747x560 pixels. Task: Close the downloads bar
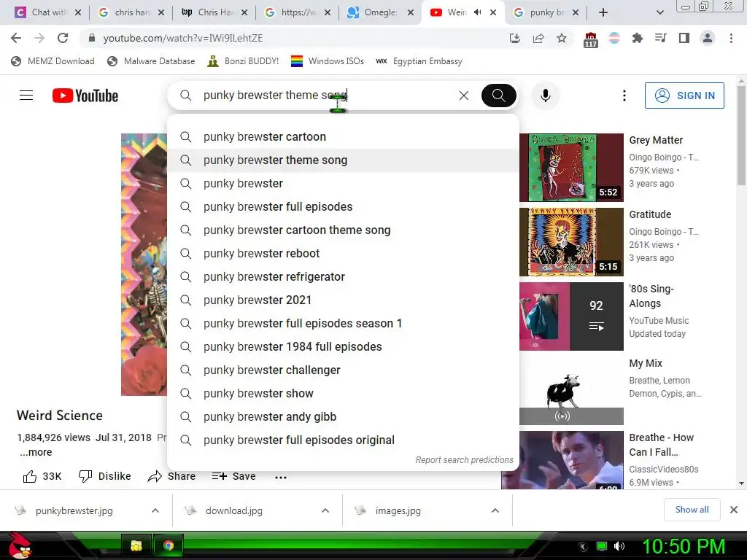734,510
